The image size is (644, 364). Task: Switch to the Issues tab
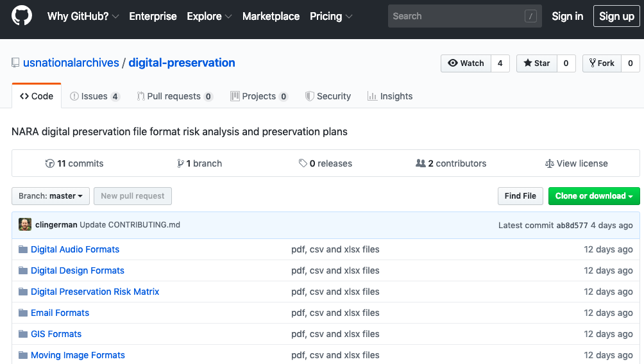95,96
